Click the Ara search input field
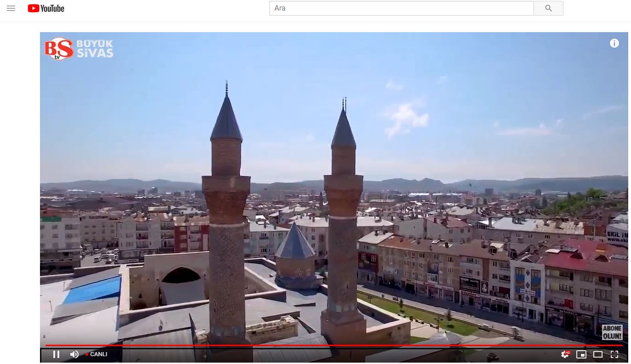 [401, 8]
